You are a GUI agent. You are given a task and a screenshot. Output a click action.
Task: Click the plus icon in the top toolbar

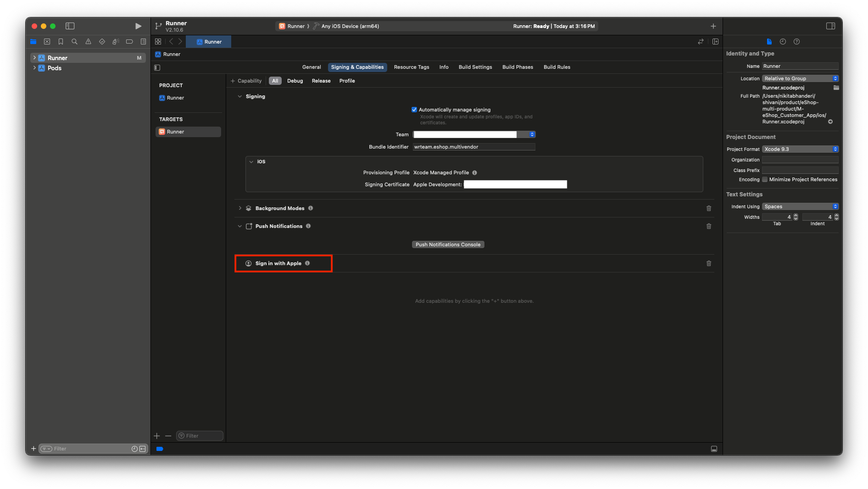713,26
